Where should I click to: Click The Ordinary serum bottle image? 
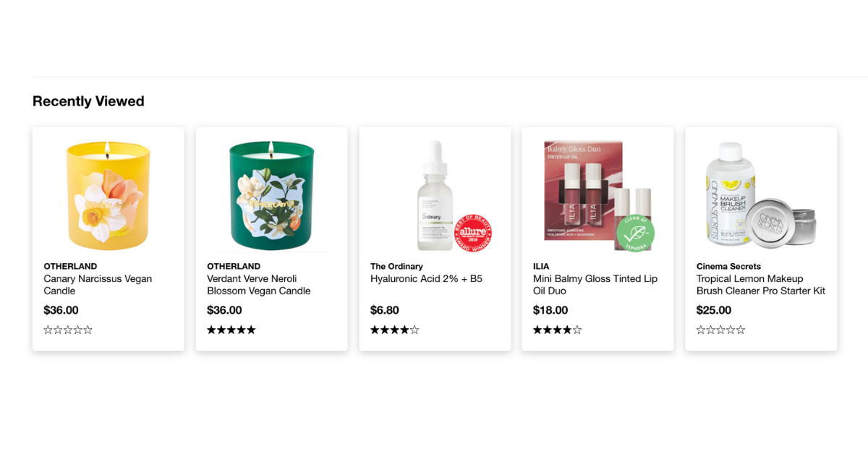(435, 194)
